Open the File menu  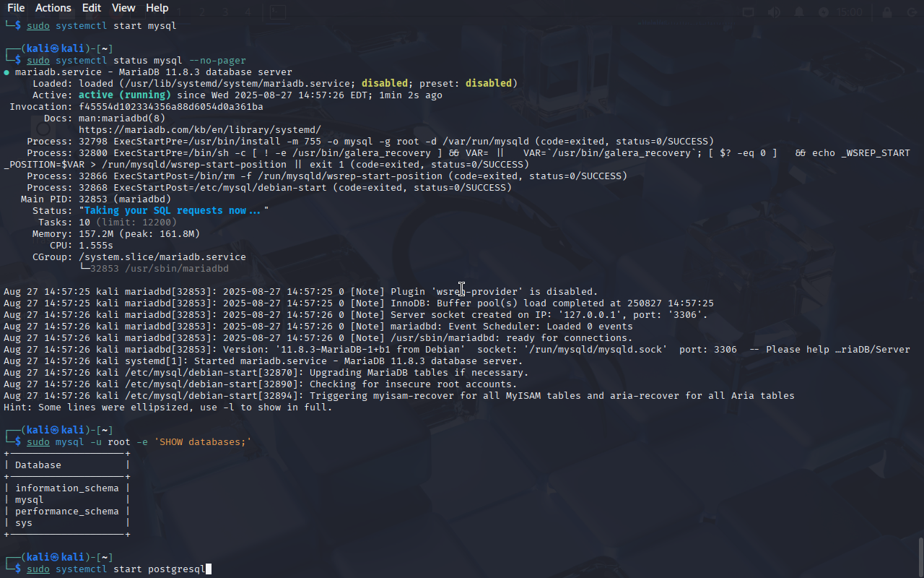click(x=16, y=8)
